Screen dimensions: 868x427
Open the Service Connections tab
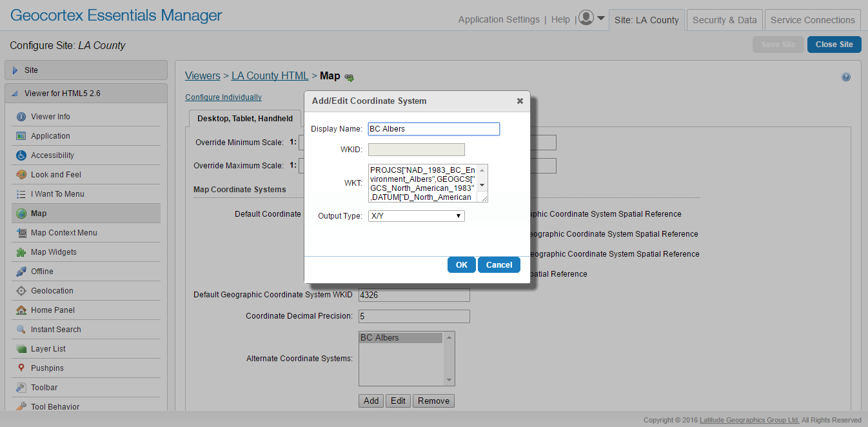coord(813,20)
